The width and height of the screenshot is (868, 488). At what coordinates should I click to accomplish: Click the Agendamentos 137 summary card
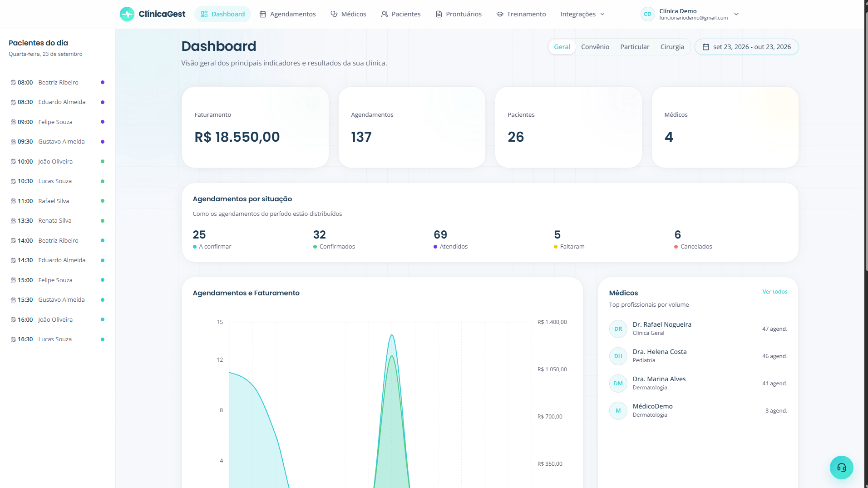[412, 127]
